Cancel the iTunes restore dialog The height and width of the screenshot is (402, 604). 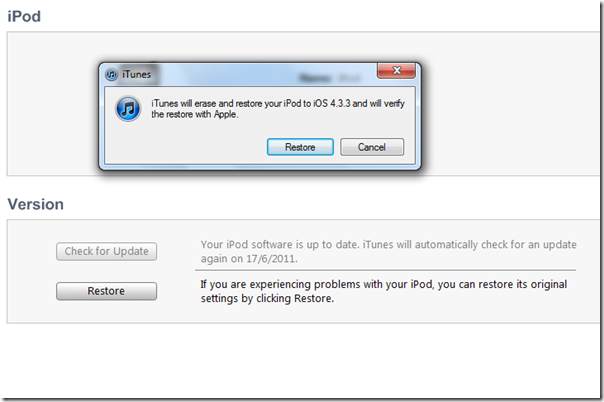(x=372, y=147)
